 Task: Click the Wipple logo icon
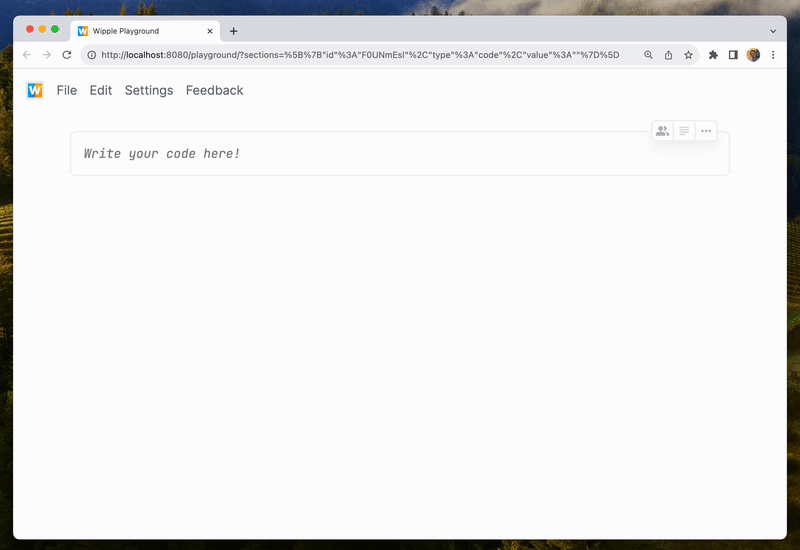point(35,90)
